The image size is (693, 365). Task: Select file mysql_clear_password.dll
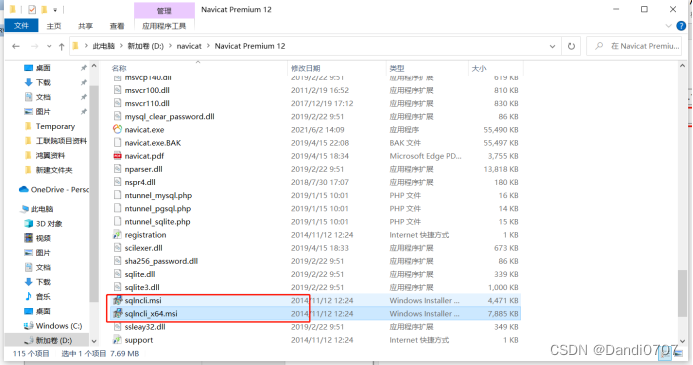click(x=169, y=116)
